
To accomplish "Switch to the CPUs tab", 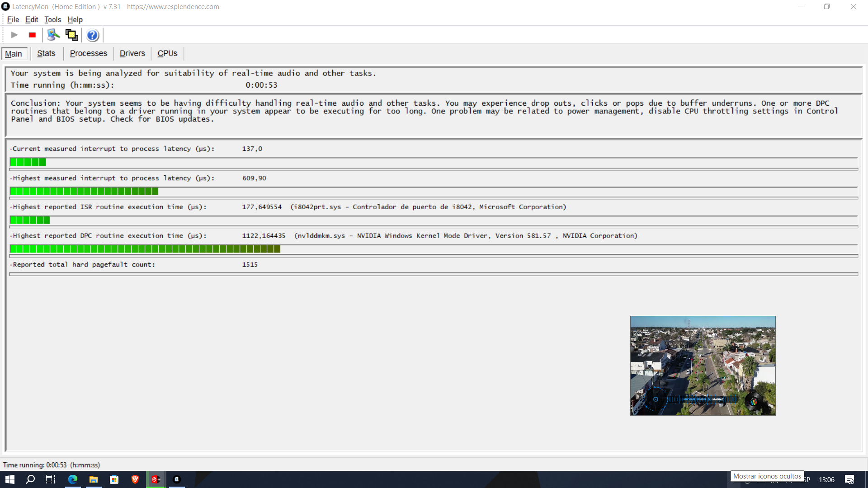I will pos(167,53).
